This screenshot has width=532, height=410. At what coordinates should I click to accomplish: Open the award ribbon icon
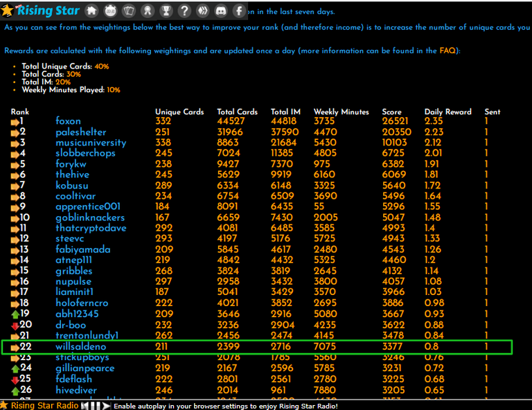[148, 11]
